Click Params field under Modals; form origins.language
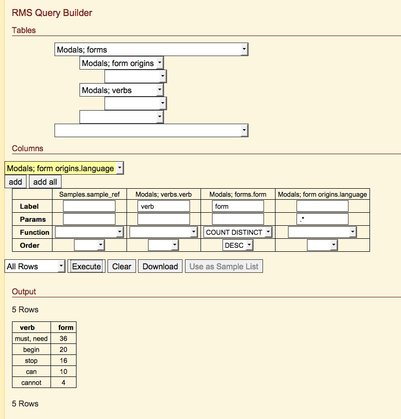The height and width of the screenshot is (419, 401). click(322, 219)
